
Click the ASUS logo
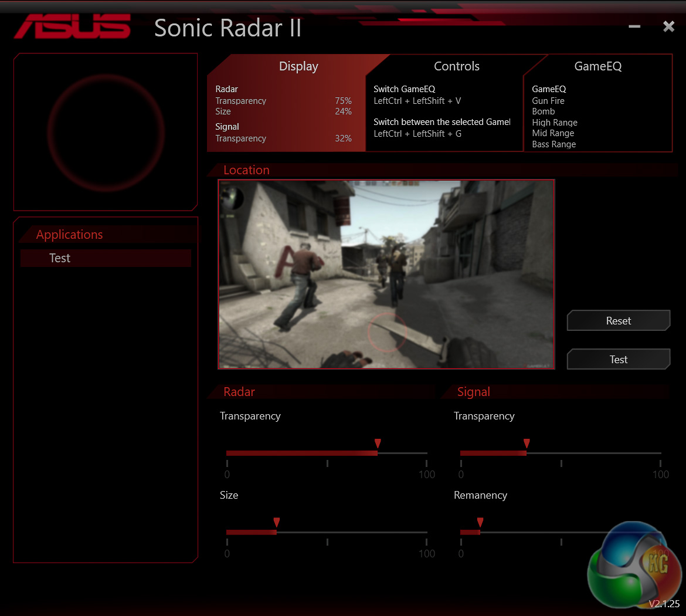(x=73, y=27)
